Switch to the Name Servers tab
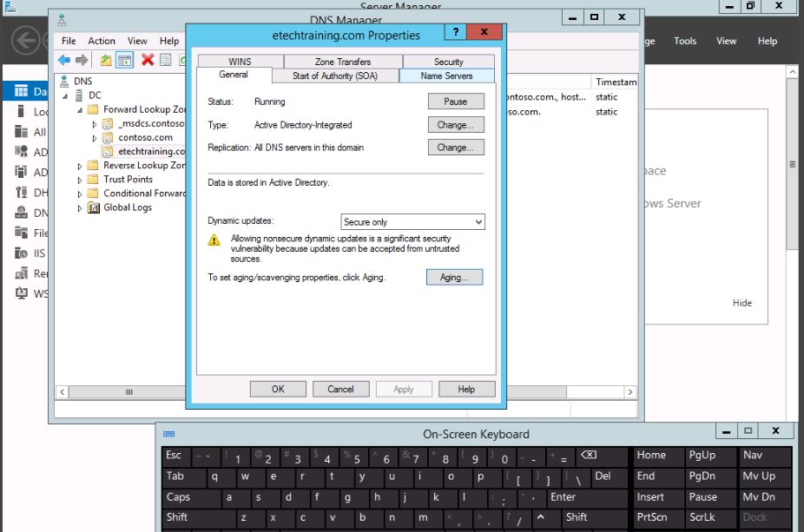This screenshot has width=804, height=532. [x=446, y=76]
